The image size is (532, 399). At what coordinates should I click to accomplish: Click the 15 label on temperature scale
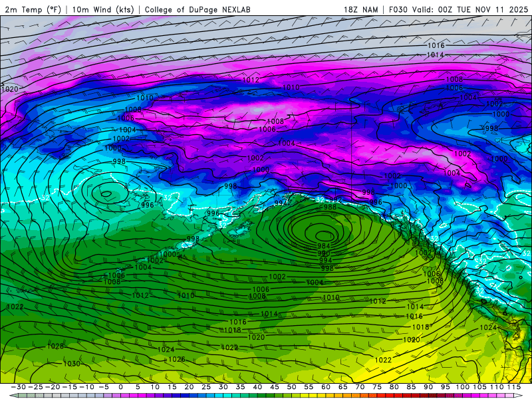pos(172,387)
